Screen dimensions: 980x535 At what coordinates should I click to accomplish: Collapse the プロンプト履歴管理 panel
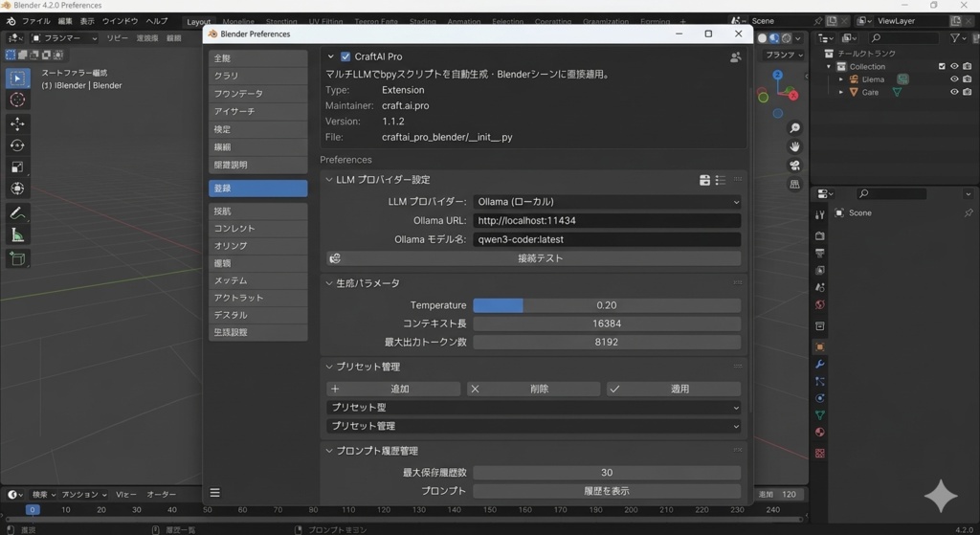click(x=329, y=451)
